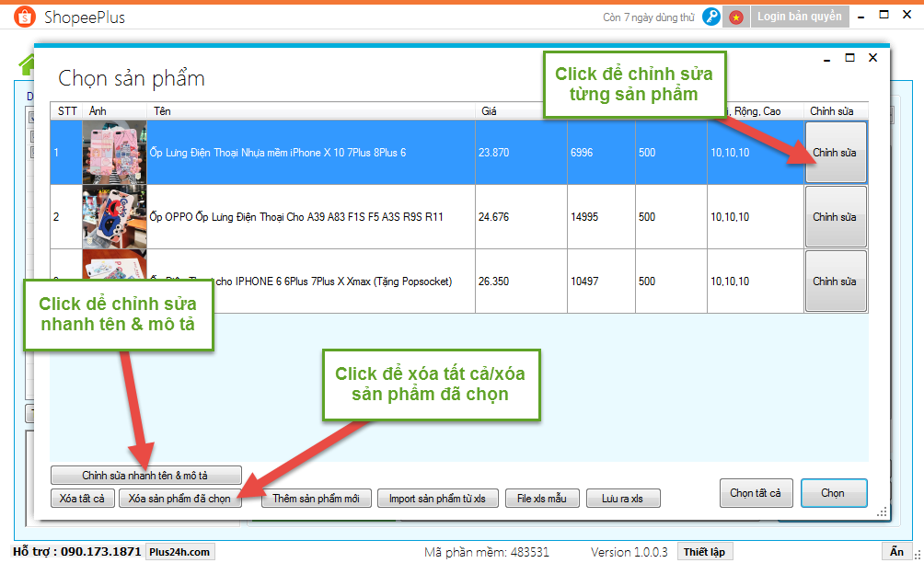This screenshot has width=924, height=563.
Task: Click the blue key license icon
Action: coord(710,17)
